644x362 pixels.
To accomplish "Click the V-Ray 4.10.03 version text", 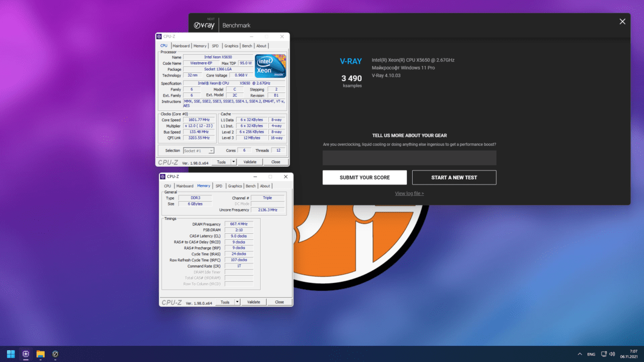I will coord(386,76).
